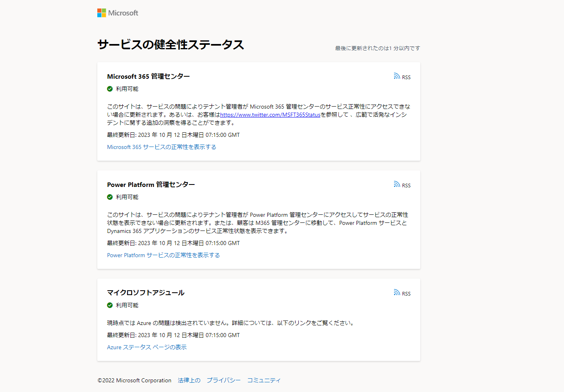This screenshot has height=392, width=564.
Task: Click the マイクロソフトアジュール card title
Action: (x=146, y=293)
